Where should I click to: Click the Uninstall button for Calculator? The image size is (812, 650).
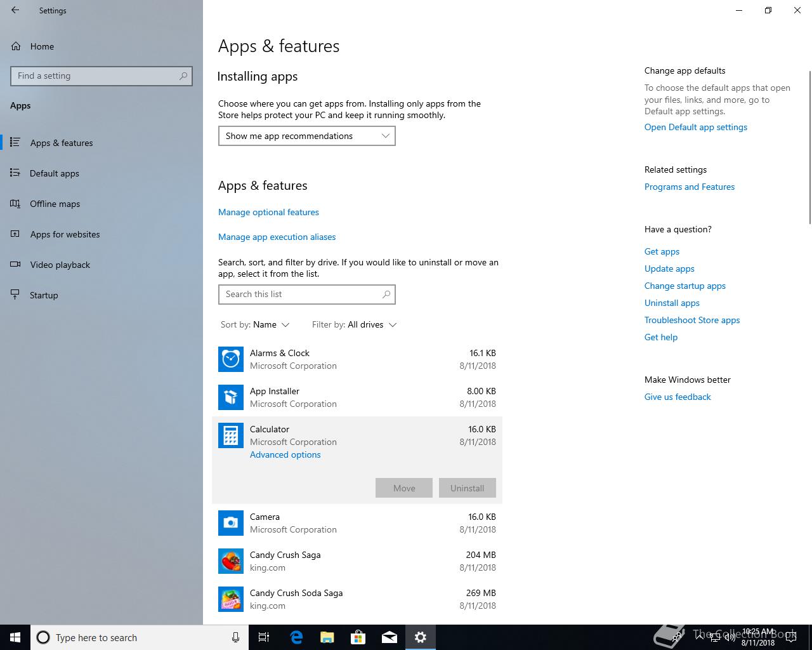coord(468,488)
